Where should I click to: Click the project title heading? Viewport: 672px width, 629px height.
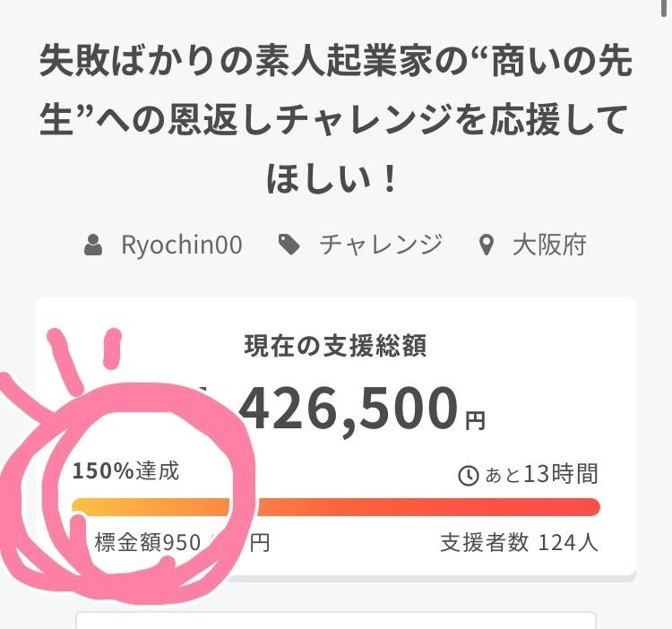pyautogui.click(x=336, y=120)
